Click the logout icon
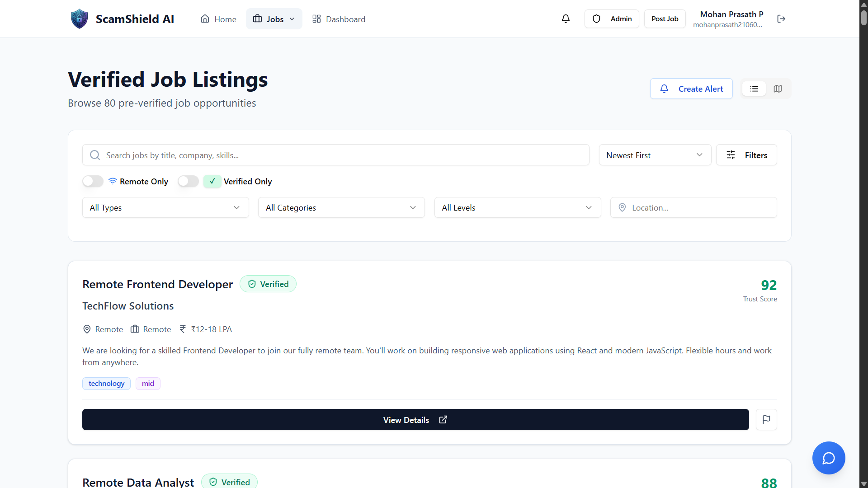 (x=781, y=19)
